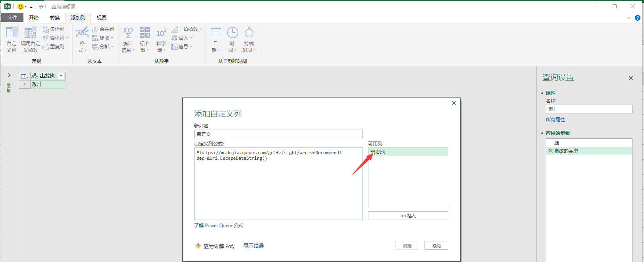
Task: Open the 索引列 index column option
Action: click(56, 38)
